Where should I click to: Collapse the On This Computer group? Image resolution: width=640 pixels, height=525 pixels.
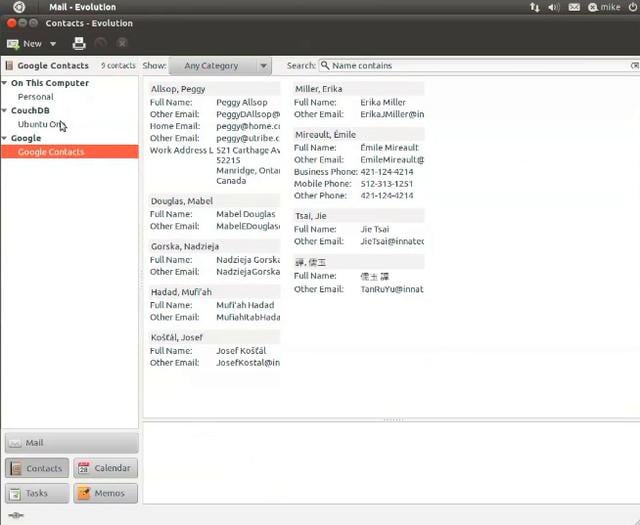pyautogui.click(x=4, y=83)
